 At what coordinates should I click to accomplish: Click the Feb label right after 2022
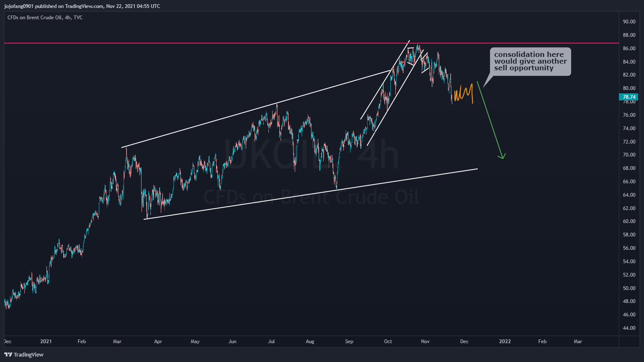(x=542, y=341)
